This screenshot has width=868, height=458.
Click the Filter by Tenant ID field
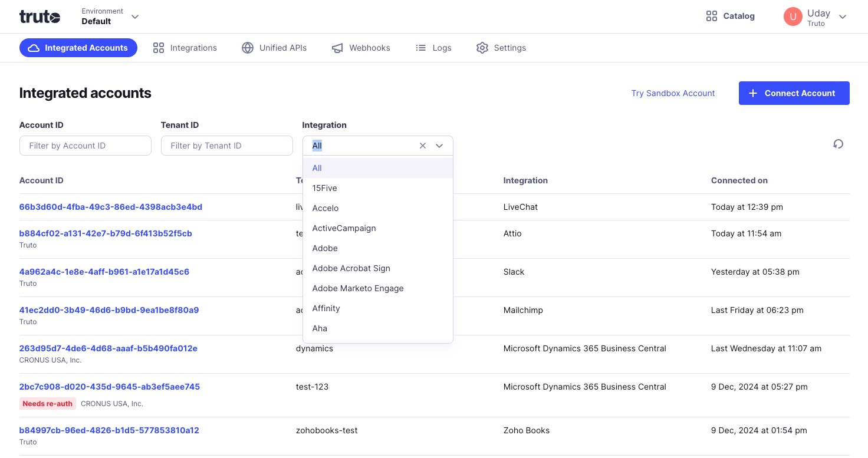(x=227, y=146)
